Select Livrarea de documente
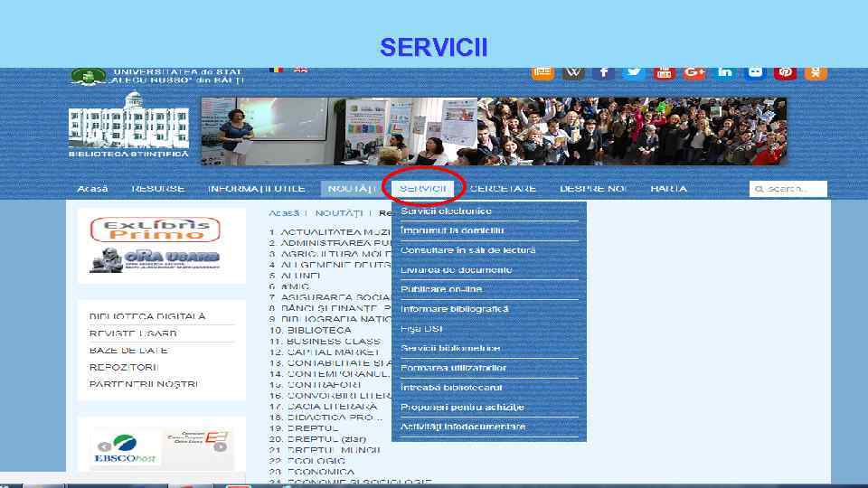This screenshot has height=488, width=868. (x=456, y=270)
